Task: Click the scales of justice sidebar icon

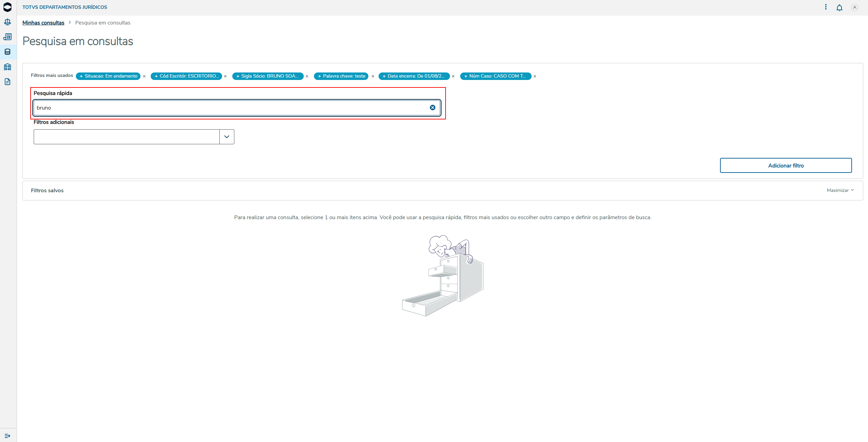Action: click(x=7, y=22)
